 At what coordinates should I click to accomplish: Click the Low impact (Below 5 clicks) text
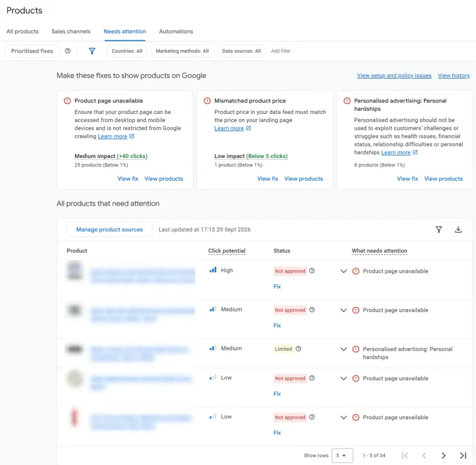tap(251, 156)
